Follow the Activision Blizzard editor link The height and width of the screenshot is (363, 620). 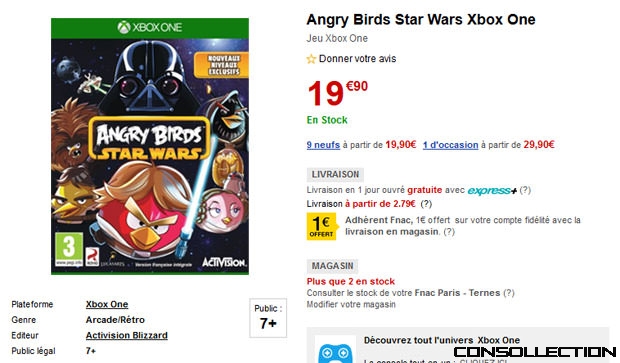point(127,335)
